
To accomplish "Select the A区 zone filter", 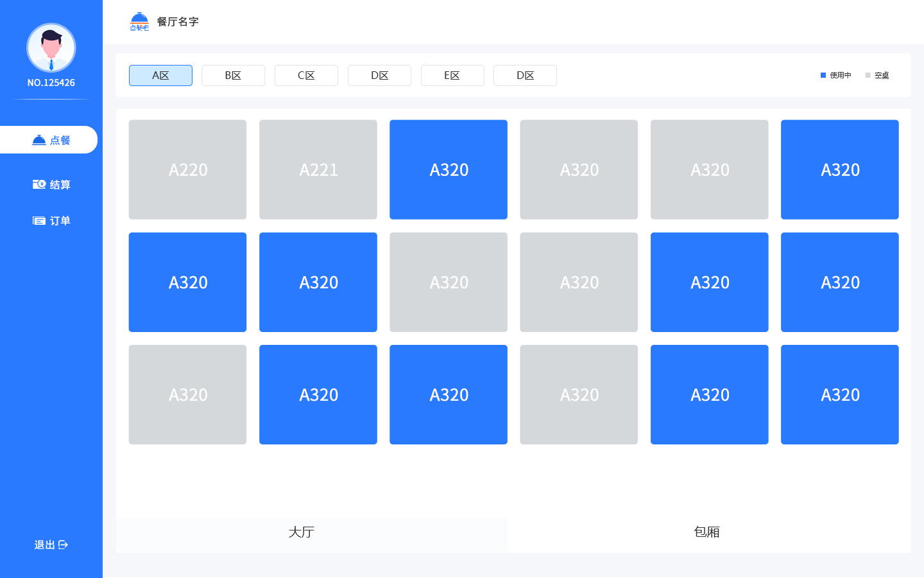I will click(x=160, y=75).
